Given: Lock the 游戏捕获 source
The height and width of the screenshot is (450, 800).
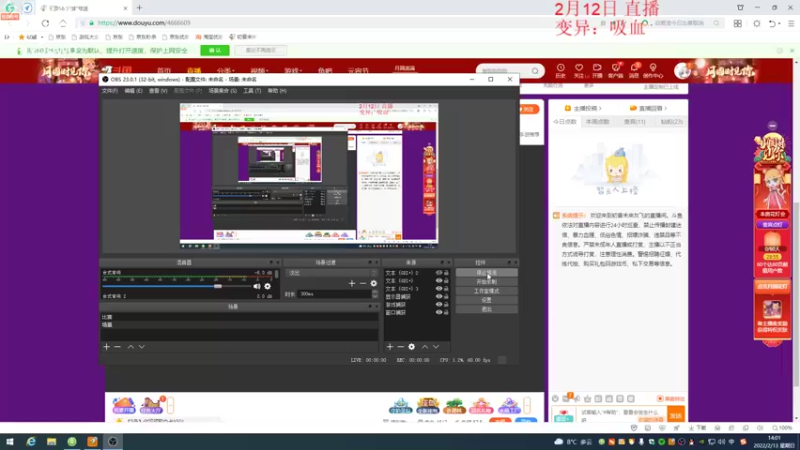Looking at the screenshot, I should [446, 305].
